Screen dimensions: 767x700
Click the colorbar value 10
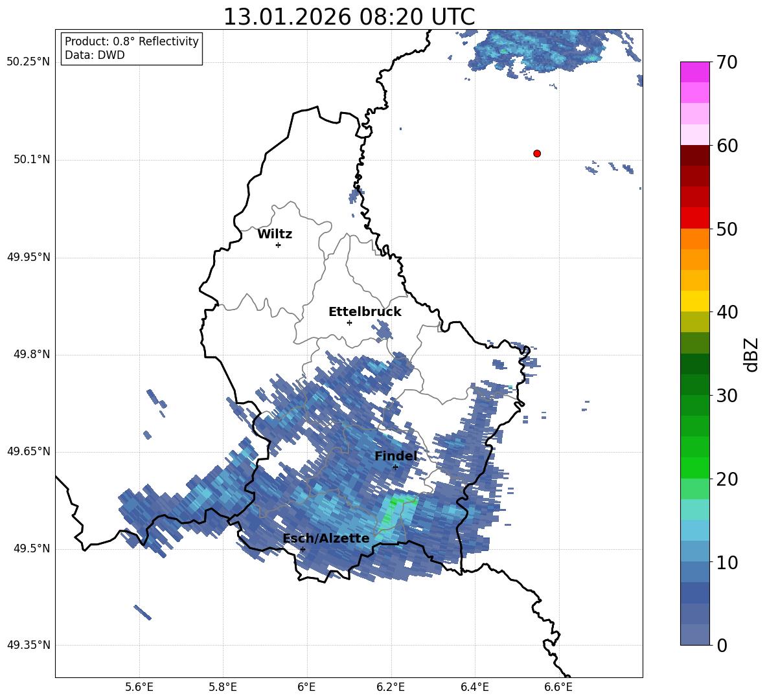(727, 562)
